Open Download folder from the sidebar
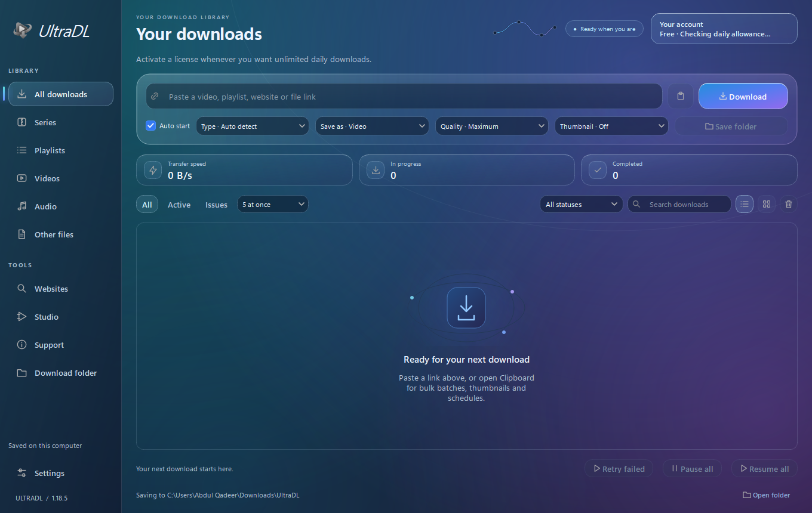This screenshot has width=812, height=513. pyautogui.click(x=61, y=372)
